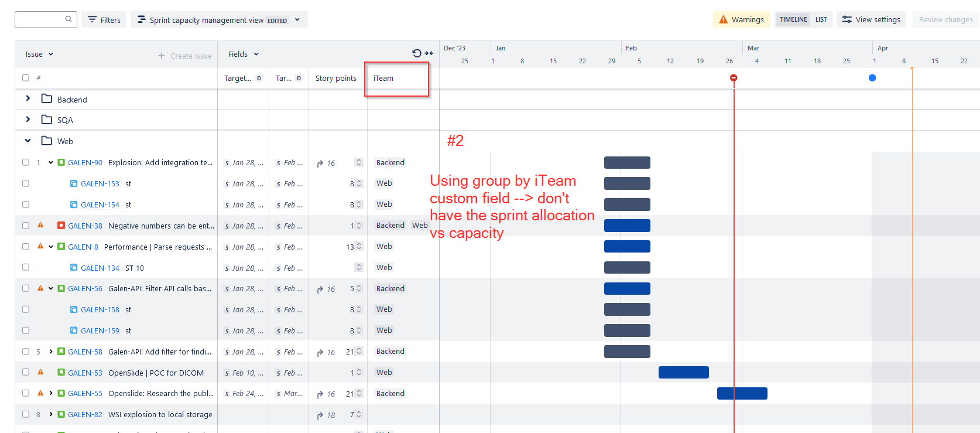Click the Backend folder icon
The width and height of the screenshot is (980, 433).
pos(47,99)
